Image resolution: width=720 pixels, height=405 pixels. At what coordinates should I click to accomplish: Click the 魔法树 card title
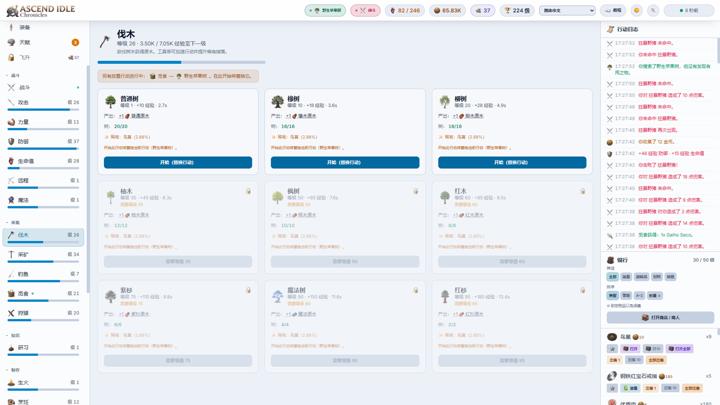pyautogui.click(x=296, y=290)
